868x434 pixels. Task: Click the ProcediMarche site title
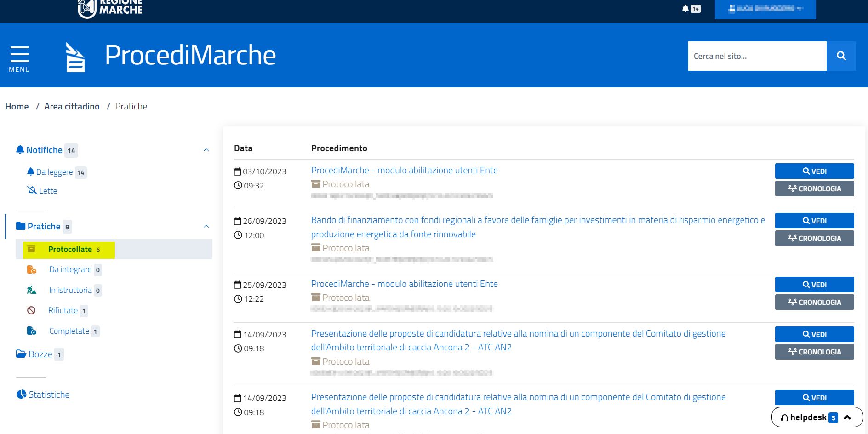click(x=190, y=55)
